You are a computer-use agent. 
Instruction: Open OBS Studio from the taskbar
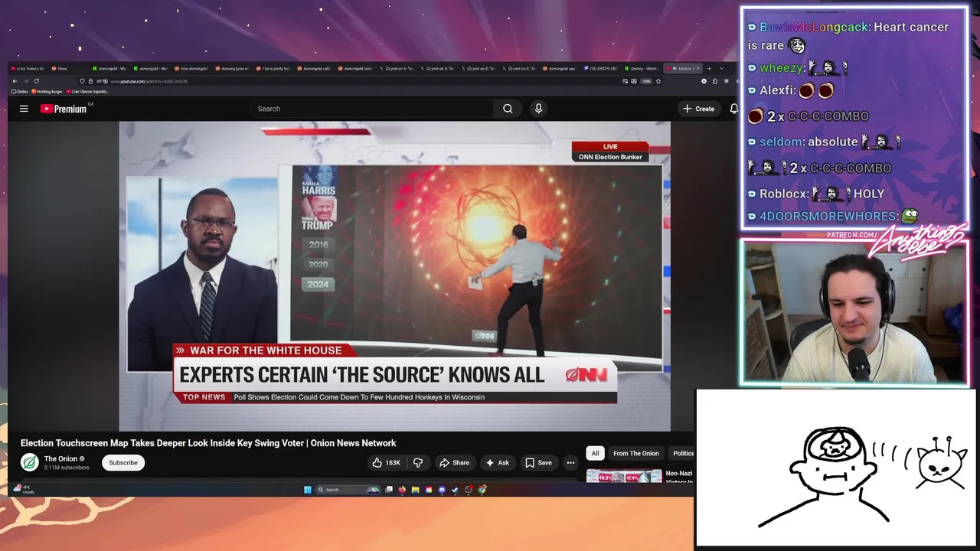click(469, 490)
